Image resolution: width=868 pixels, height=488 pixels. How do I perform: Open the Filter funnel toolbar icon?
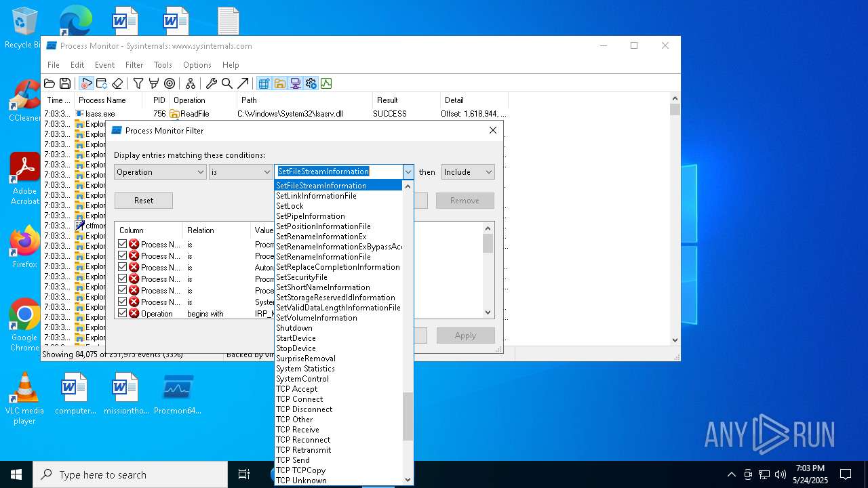(x=138, y=83)
